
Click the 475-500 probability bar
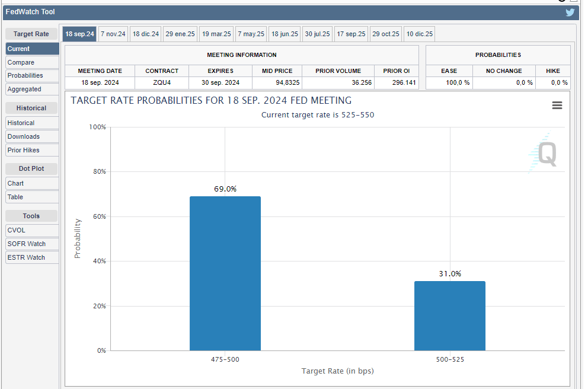(225, 273)
